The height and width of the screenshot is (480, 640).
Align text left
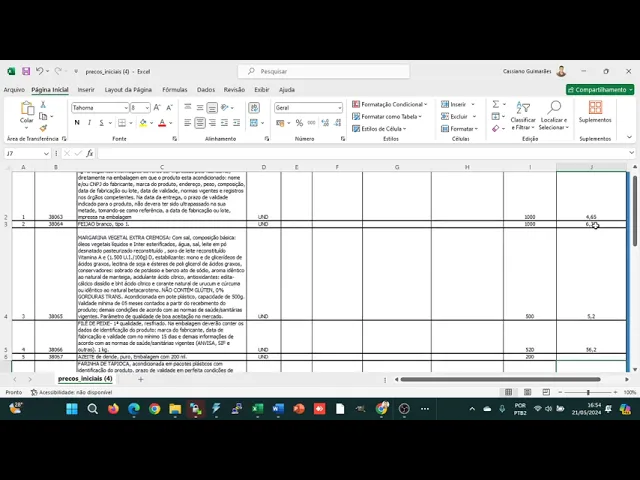click(187, 123)
